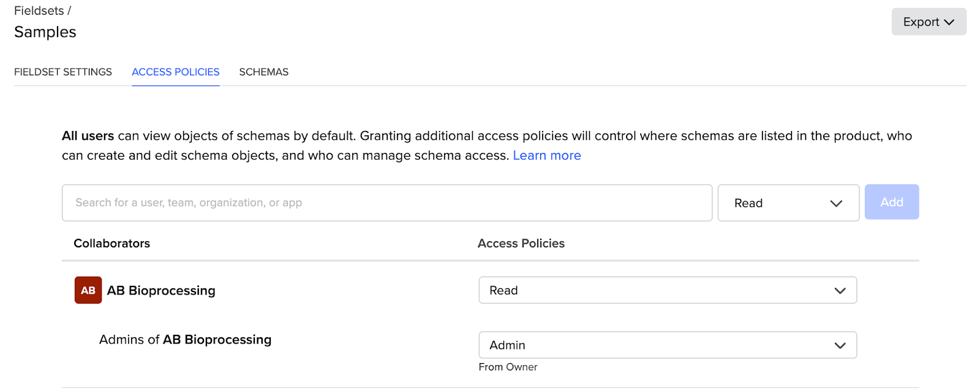The width and height of the screenshot is (980, 390).
Task: Click the AB Bioprocessing collaborator name
Action: tap(161, 290)
